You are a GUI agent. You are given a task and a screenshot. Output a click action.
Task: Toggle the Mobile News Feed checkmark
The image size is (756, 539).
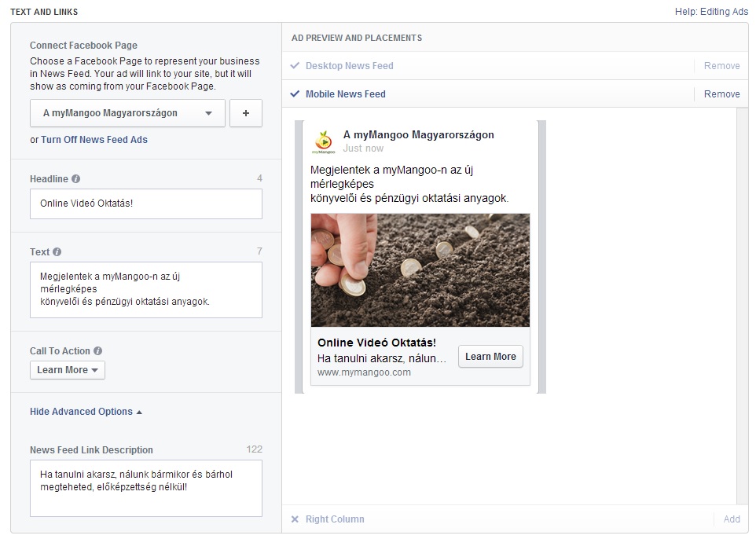click(x=295, y=94)
